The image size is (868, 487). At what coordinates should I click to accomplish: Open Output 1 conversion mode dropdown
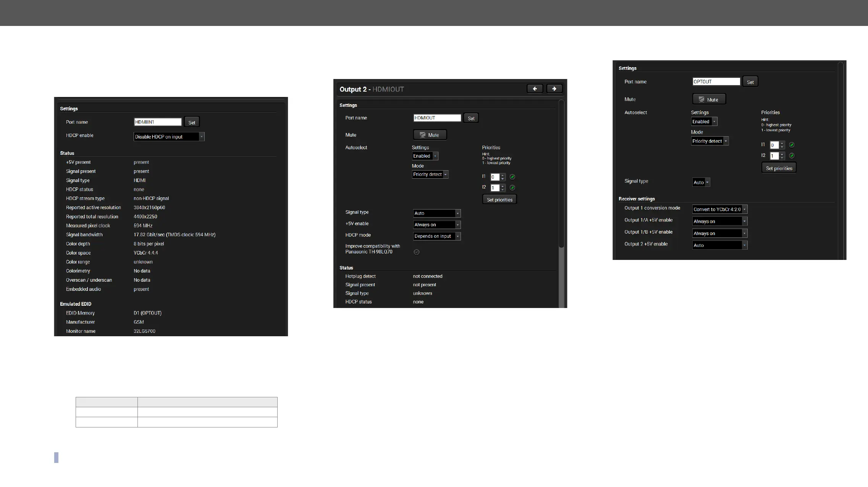pos(720,210)
